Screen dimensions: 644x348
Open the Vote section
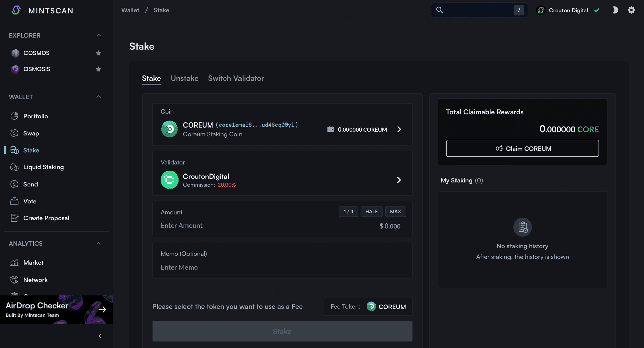click(x=30, y=201)
